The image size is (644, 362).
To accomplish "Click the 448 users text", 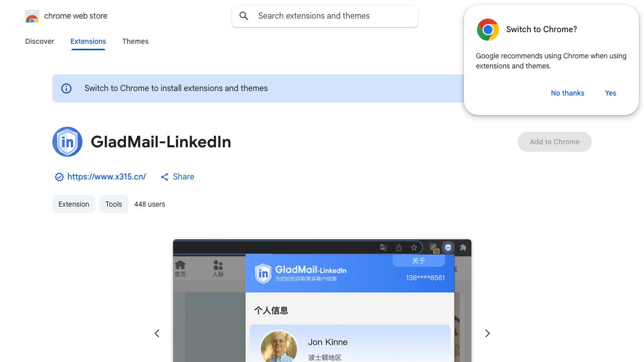I will (149, 204).
